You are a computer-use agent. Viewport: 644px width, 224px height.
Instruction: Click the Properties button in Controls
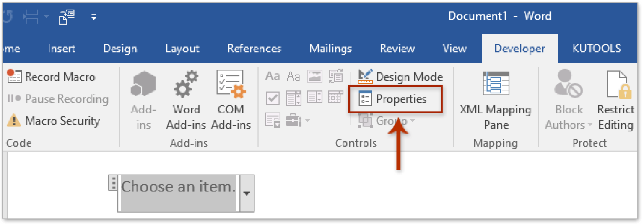pos(395,99)
